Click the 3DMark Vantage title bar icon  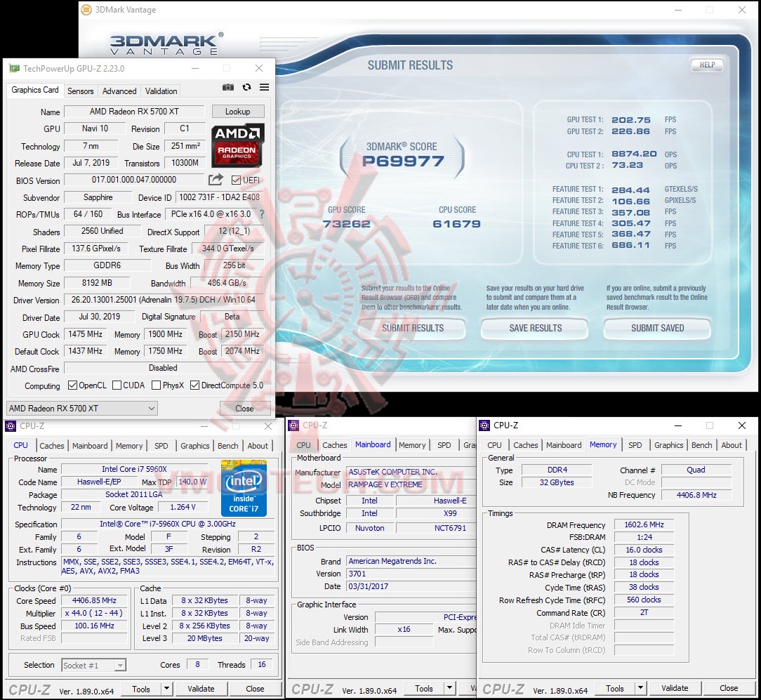coord(86,10)
